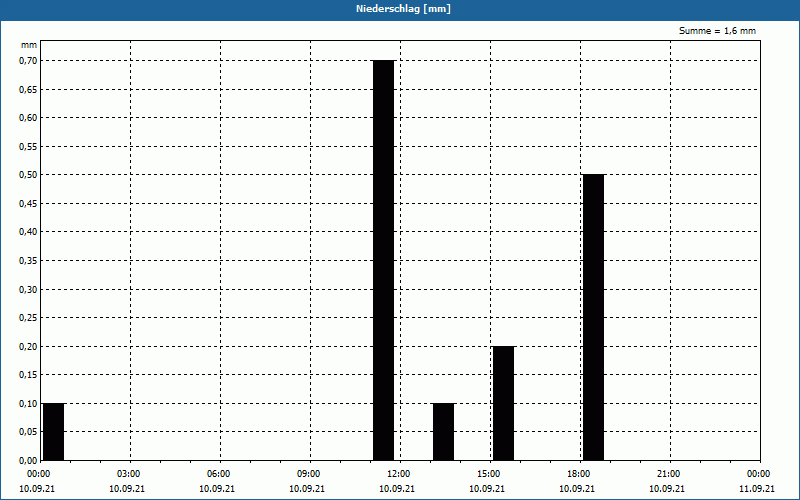This screenshot has width=800, height=500.
Task: Click the 06:00 time axis label
Action: coord(218,474)
